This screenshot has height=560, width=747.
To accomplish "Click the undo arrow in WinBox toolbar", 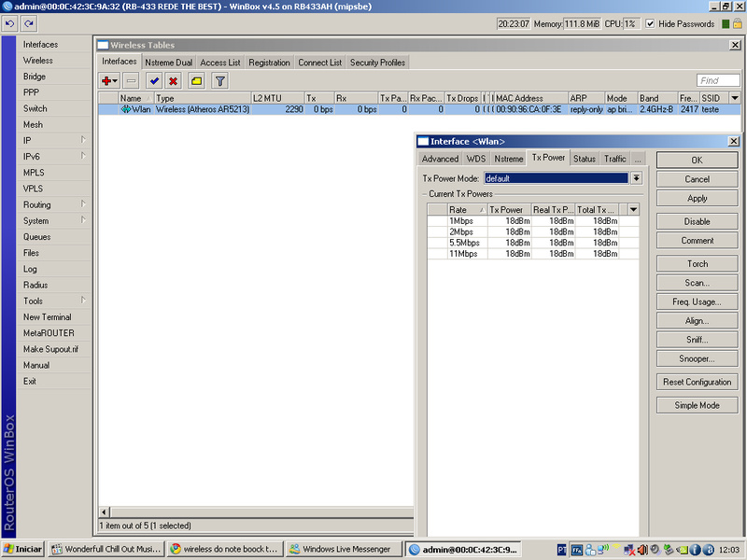I will tap(10, 23).
